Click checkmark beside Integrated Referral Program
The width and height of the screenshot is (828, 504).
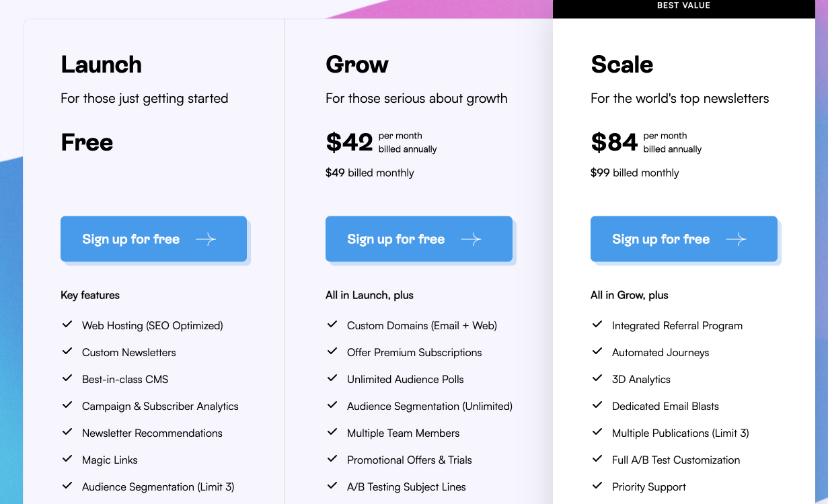(597, 325)
